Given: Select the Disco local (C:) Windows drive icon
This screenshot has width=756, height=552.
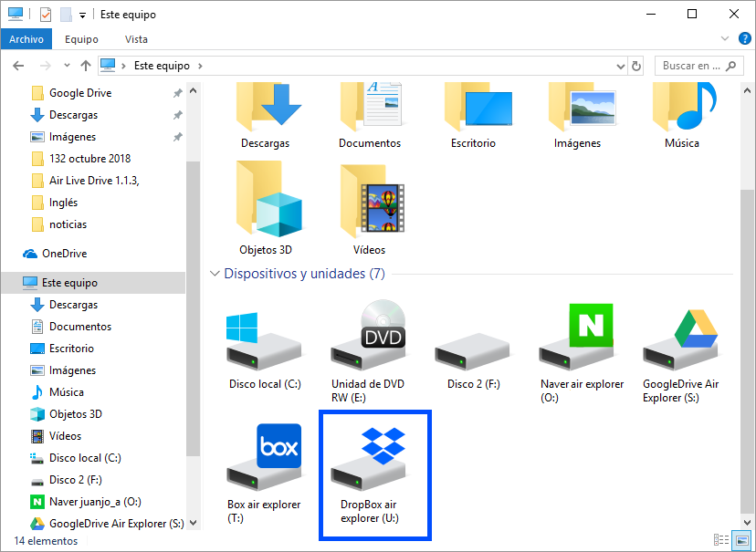Looking at the screenshot, I should pyautogui.click(x=264, y=341).
